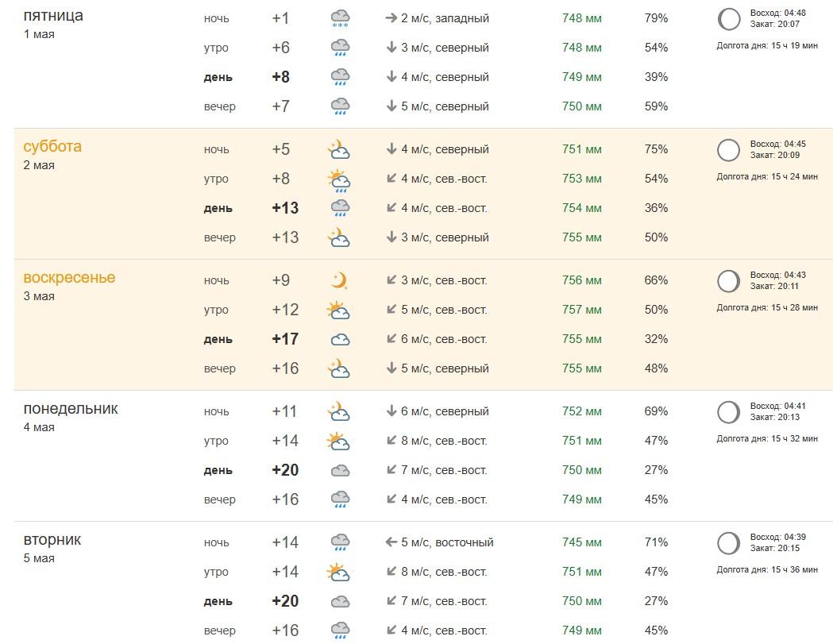Click the moon and cloud icon for Saturday night
Image resolution: width=833 pixels, height=644 pixels.
coord(339,149)
